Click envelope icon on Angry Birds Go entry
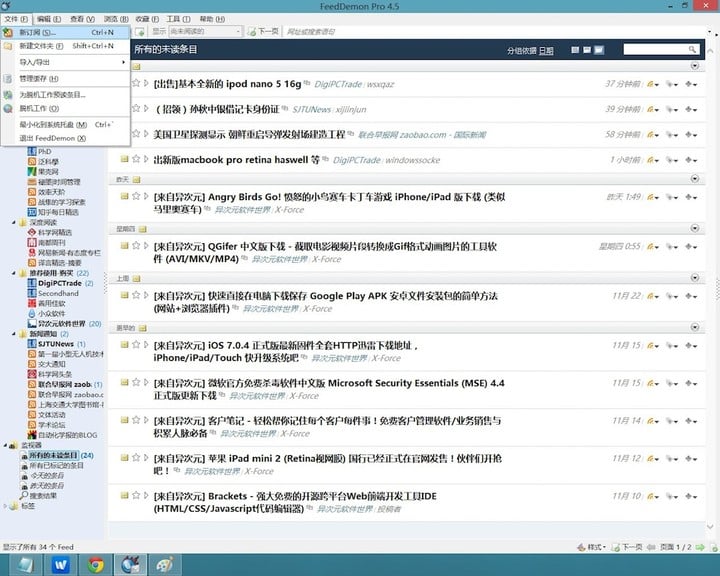The width and height of the screenshot is (720, 576). (124, 197)
